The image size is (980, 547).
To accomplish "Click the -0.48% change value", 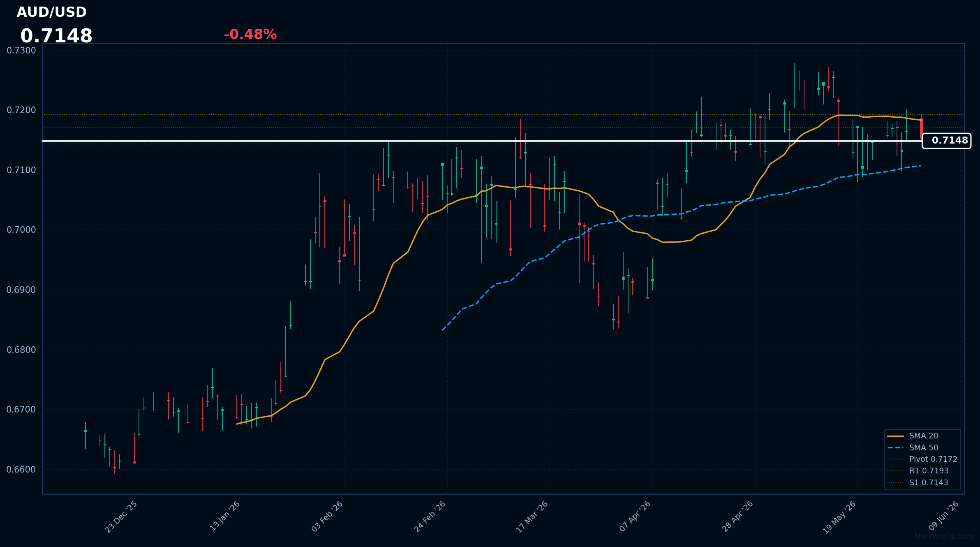I will click(250, 35).
